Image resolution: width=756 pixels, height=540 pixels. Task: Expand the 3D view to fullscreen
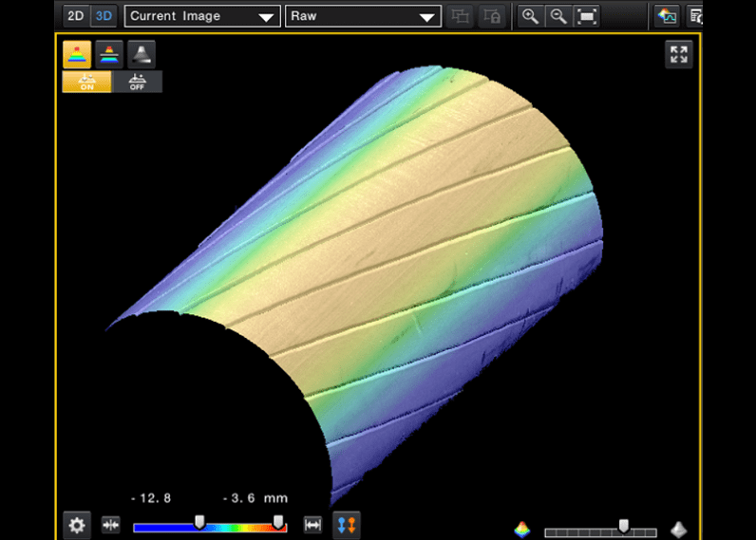point(678,54)
